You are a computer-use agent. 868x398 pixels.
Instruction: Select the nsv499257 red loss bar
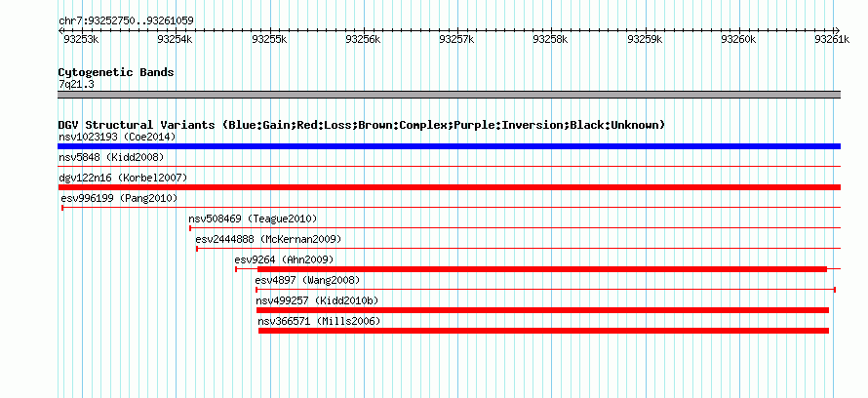click(542, 310)
